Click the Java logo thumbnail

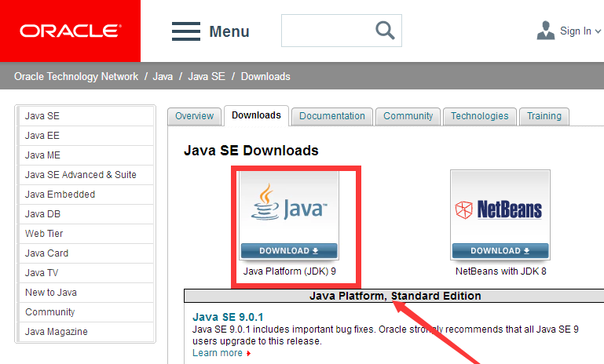click(x=289, y=207)
